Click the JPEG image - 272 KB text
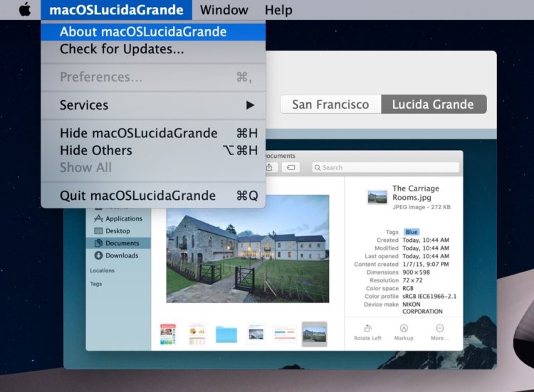 coord(422,207)
